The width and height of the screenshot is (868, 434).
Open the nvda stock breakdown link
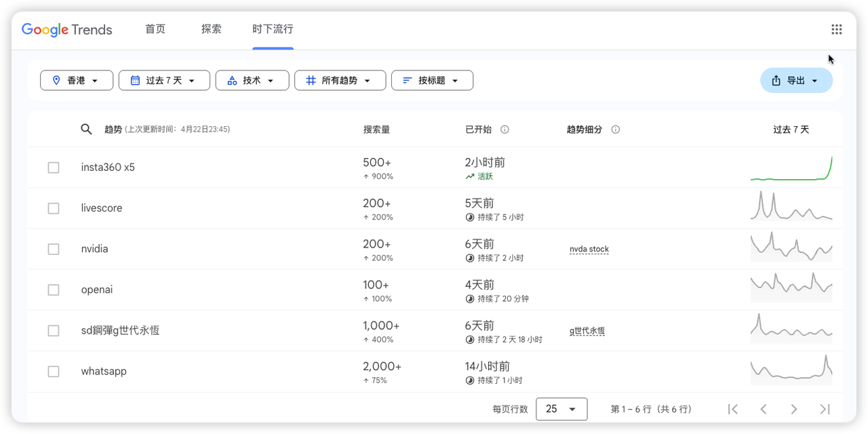589,249
